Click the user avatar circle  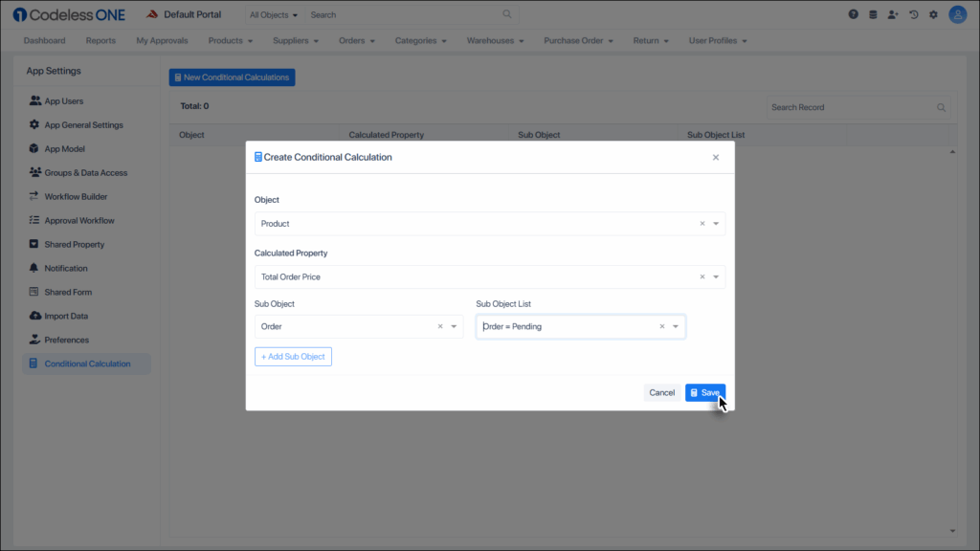pos(957,13)
